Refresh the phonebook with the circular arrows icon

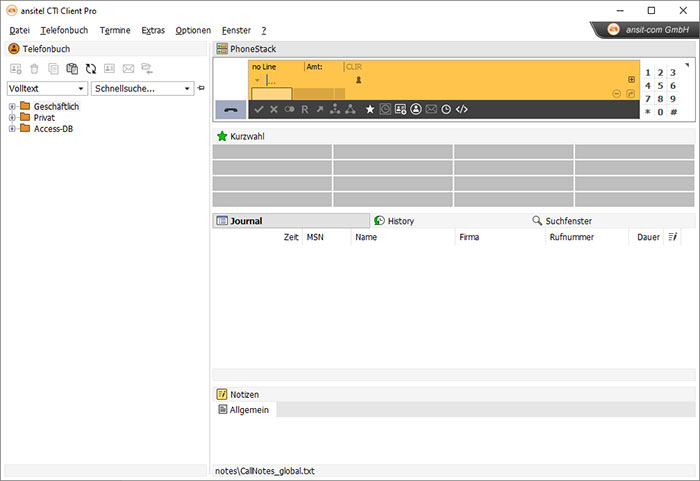click(91, 69)
